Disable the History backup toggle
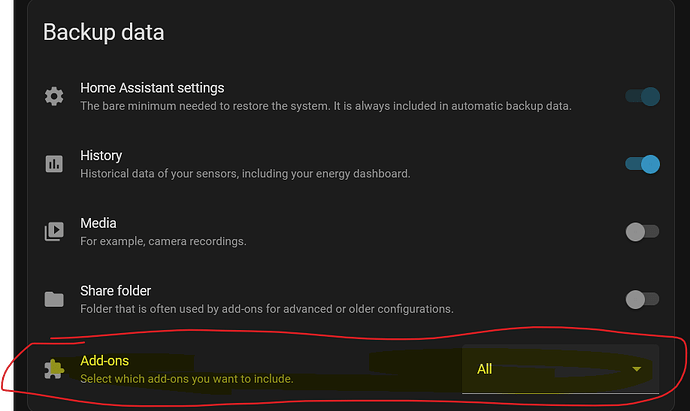The width and height of the screenshot is (690, 411). pyautogui.click(x=642, y=164)
